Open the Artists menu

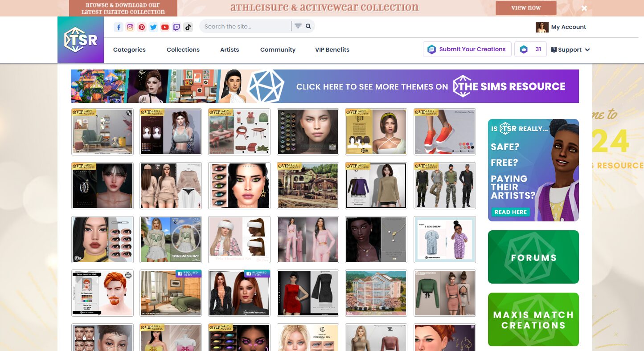(x=230, y=50)
